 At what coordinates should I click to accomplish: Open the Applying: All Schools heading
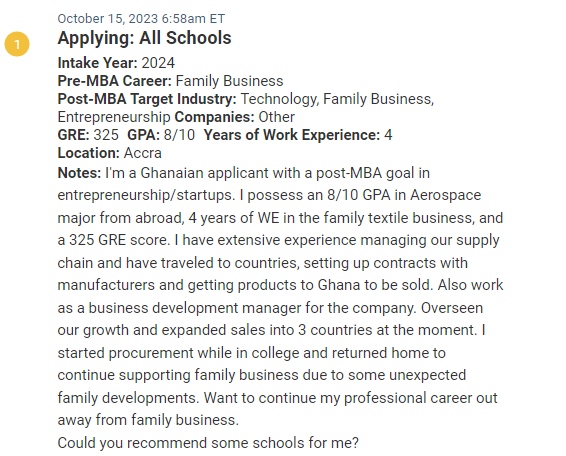(144, 38)
